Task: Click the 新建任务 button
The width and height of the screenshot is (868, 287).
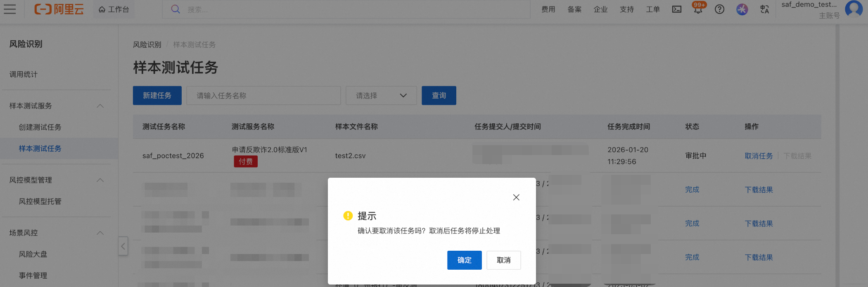Action: click(157, 96)
